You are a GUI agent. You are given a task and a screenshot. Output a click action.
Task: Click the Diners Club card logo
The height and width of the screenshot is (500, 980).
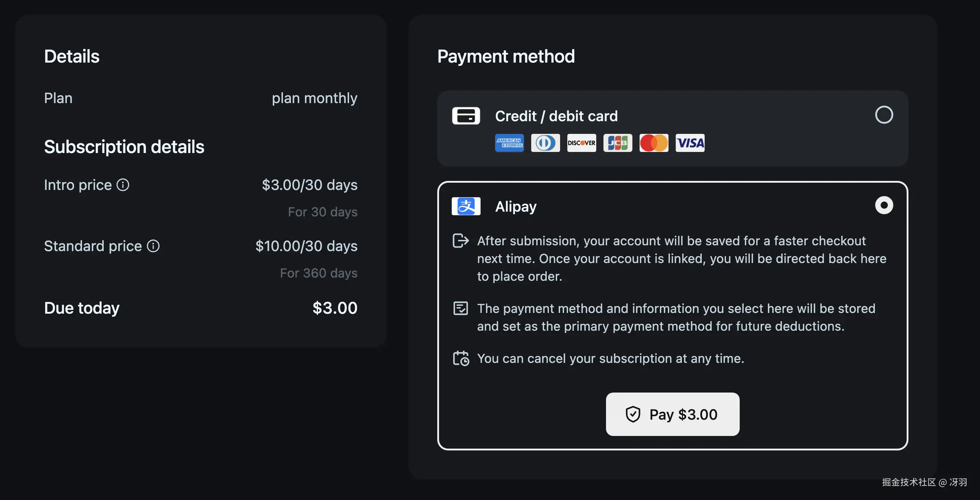(x=545, y=143)
